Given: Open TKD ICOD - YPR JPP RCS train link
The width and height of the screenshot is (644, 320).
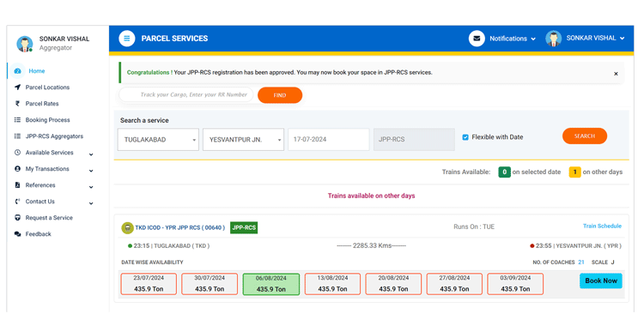Looking at the screenshot, I should click(x=180, y=227).
